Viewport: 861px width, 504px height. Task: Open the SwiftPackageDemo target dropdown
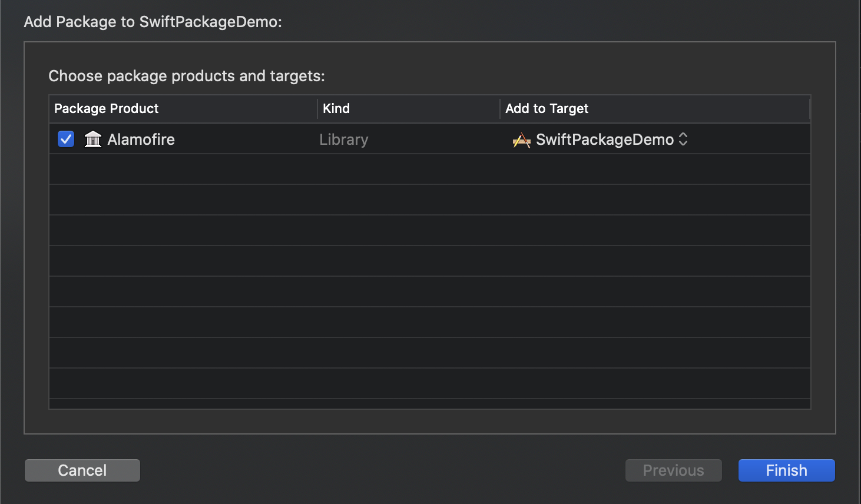(x=604, y=140)
